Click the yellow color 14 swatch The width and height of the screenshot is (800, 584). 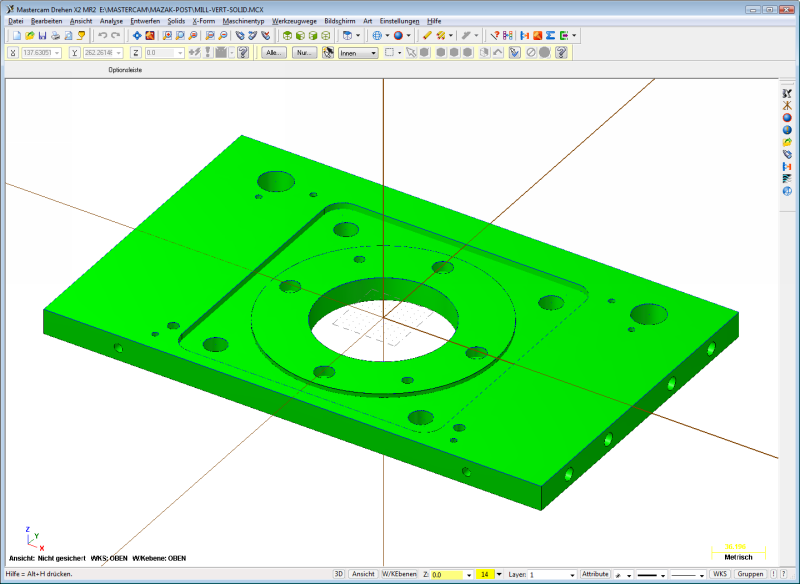pos(485,575)
